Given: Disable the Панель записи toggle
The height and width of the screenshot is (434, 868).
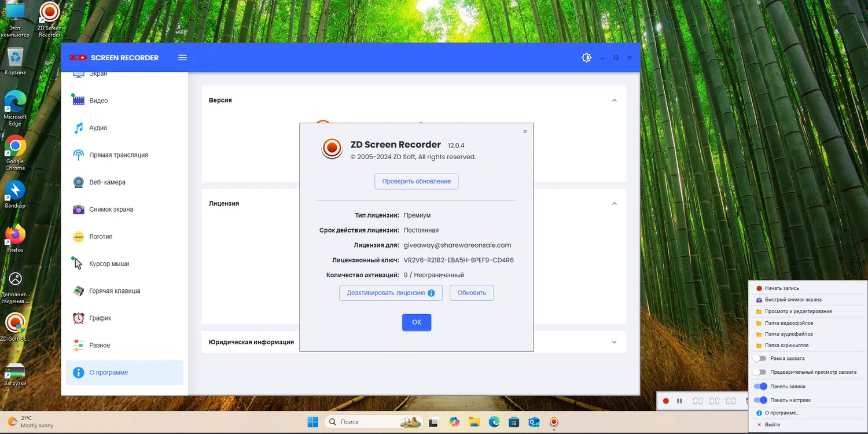Looking at the screenshot, I should coord(760,387).
